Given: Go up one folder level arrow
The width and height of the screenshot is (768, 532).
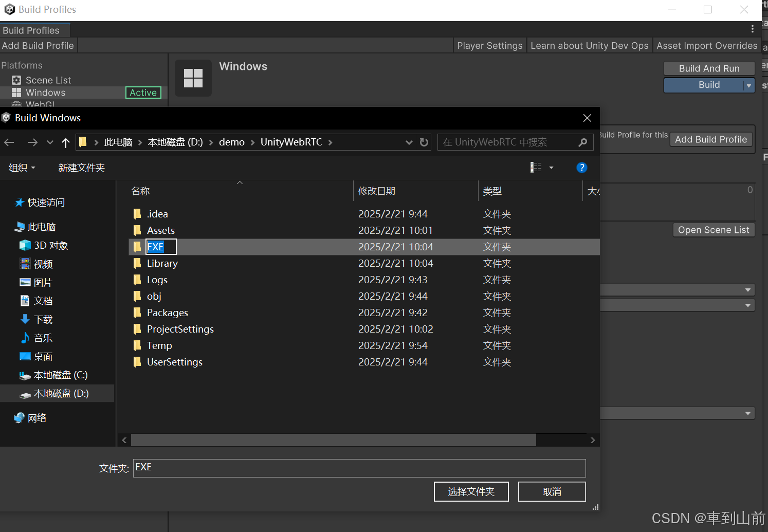Looking at the screenshot, I should point(65,142).
